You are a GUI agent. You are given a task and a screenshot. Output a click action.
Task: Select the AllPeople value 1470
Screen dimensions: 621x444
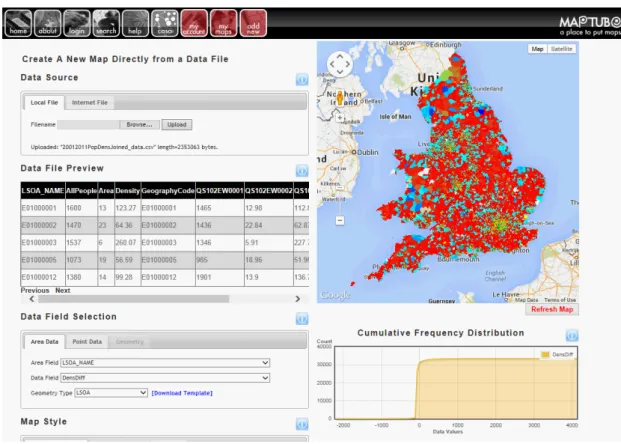(81, 225)
